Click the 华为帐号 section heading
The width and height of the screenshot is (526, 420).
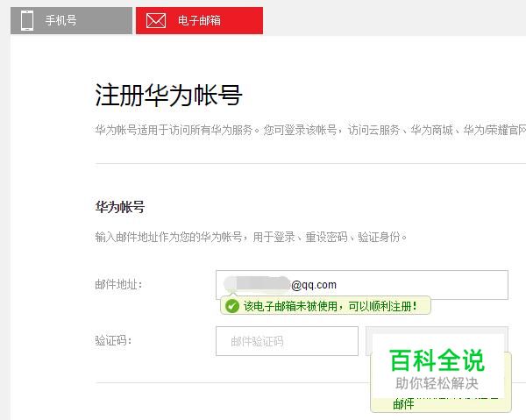coord(120,207)
